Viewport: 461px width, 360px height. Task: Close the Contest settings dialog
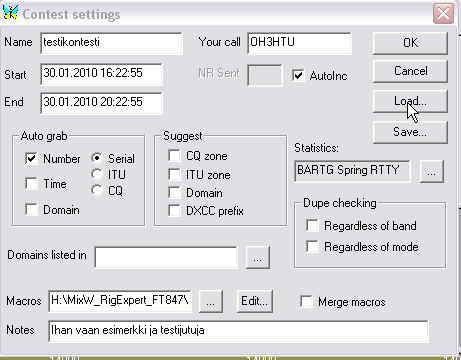(443, 14)
